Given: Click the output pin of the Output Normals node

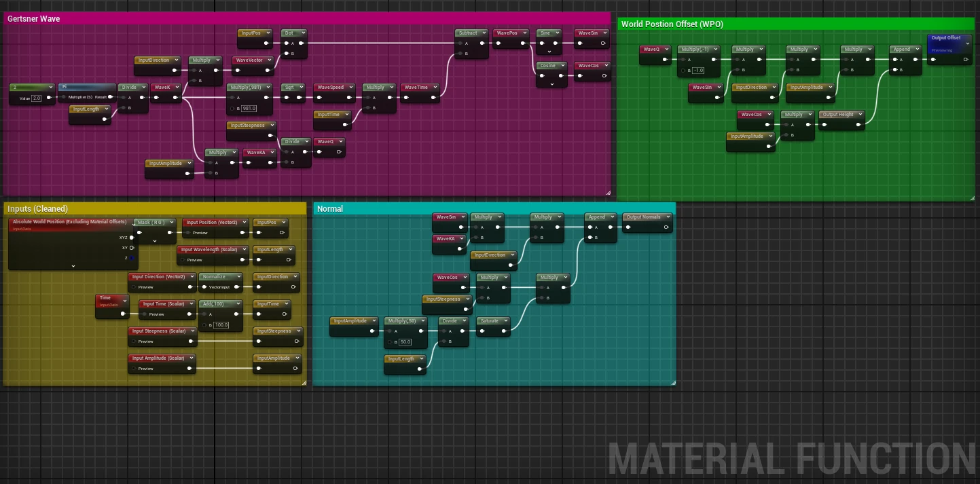Looking at the screenshot, I should coord(668,227).
